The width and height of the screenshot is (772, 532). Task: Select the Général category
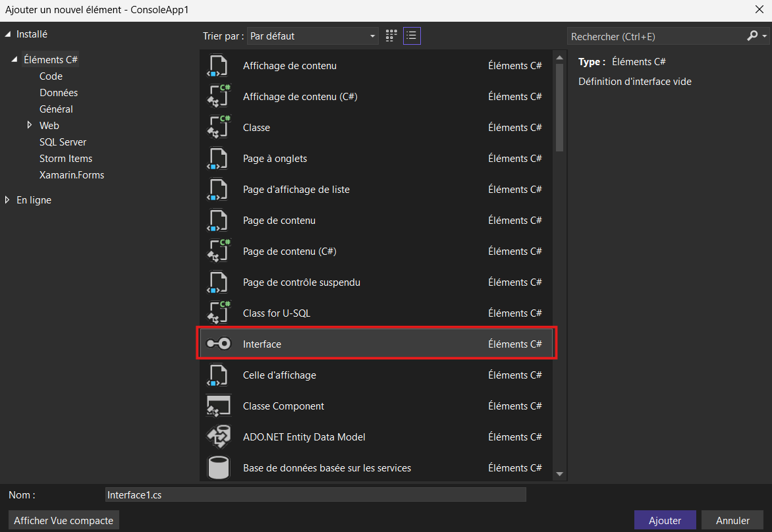56,109
